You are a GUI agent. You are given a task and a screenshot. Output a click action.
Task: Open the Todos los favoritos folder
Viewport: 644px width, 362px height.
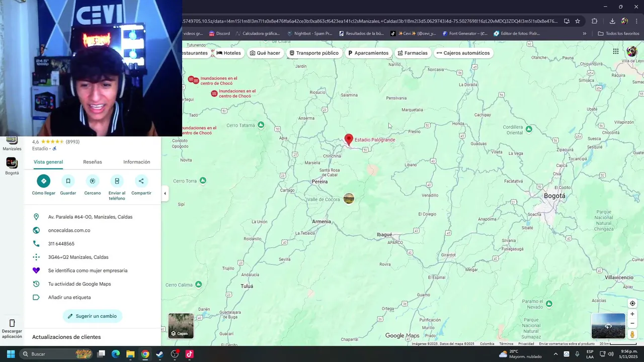coord(618,34)
